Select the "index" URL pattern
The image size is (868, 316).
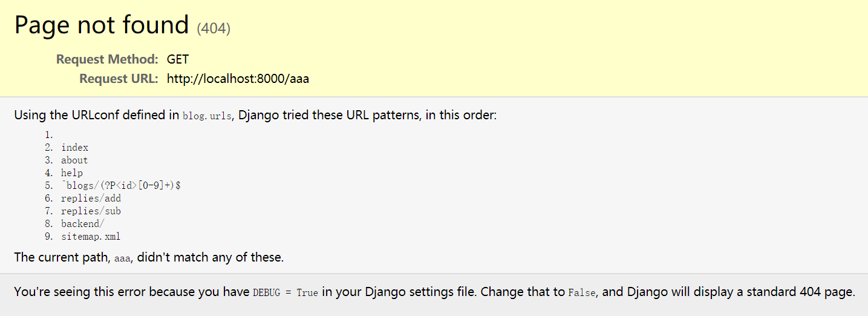(74, 148)
